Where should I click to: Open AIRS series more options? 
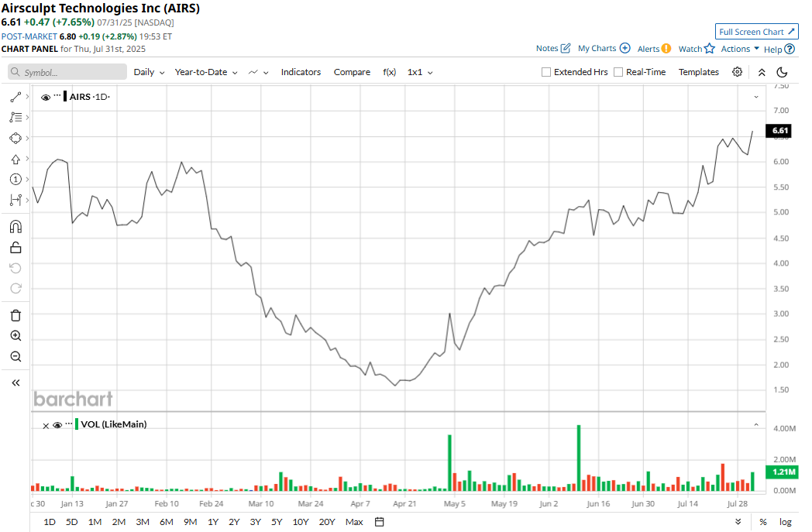(x=57, y=95)
